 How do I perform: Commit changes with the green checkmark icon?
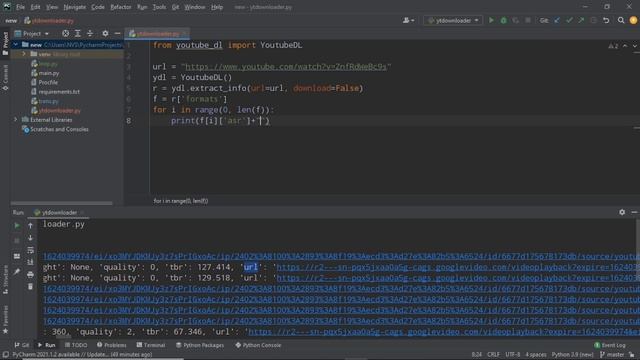pos(569,20)
